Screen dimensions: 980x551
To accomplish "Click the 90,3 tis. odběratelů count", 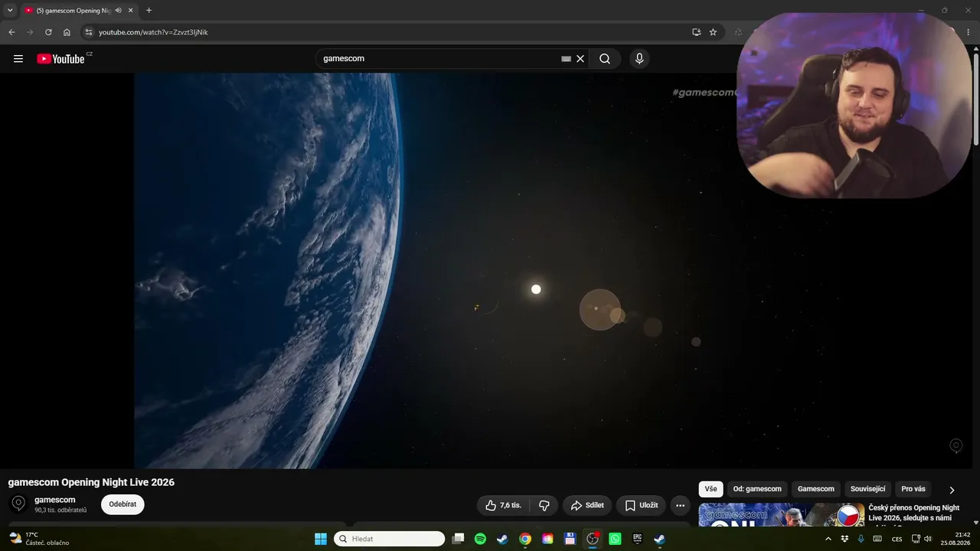I will (x=60, y=510).
